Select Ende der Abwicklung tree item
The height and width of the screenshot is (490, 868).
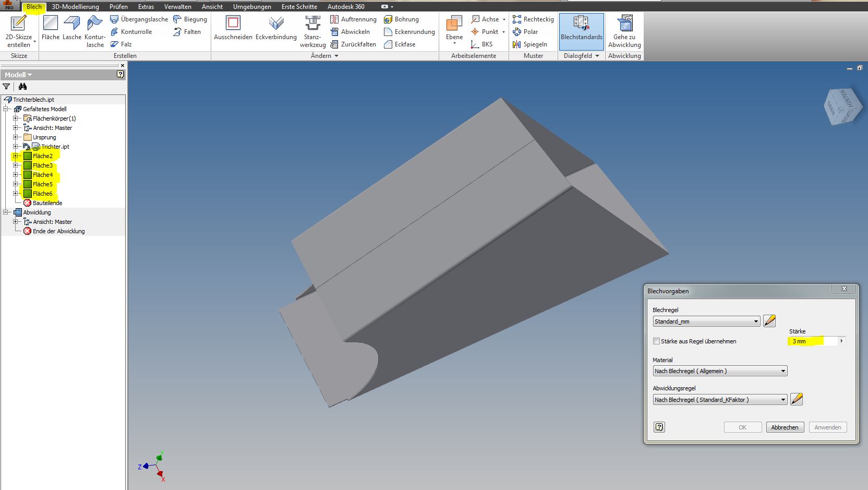click(58, 231)
